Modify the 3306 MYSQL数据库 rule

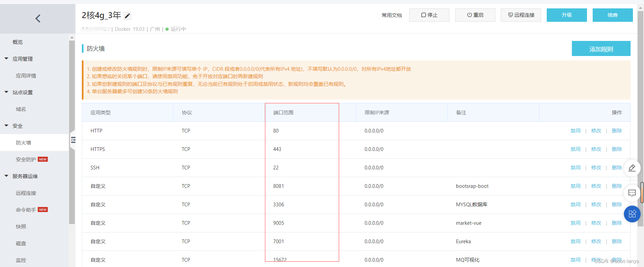tap(596, 205)
